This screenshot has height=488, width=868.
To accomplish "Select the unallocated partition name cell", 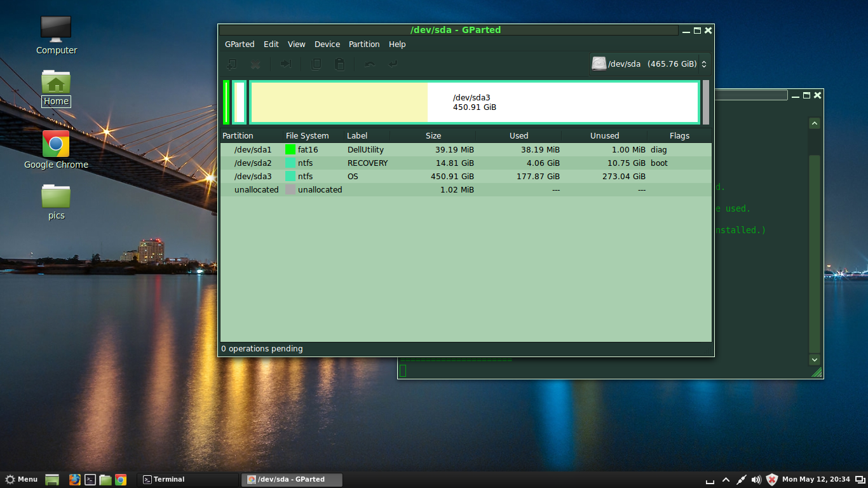I will [x=256, y=190].
